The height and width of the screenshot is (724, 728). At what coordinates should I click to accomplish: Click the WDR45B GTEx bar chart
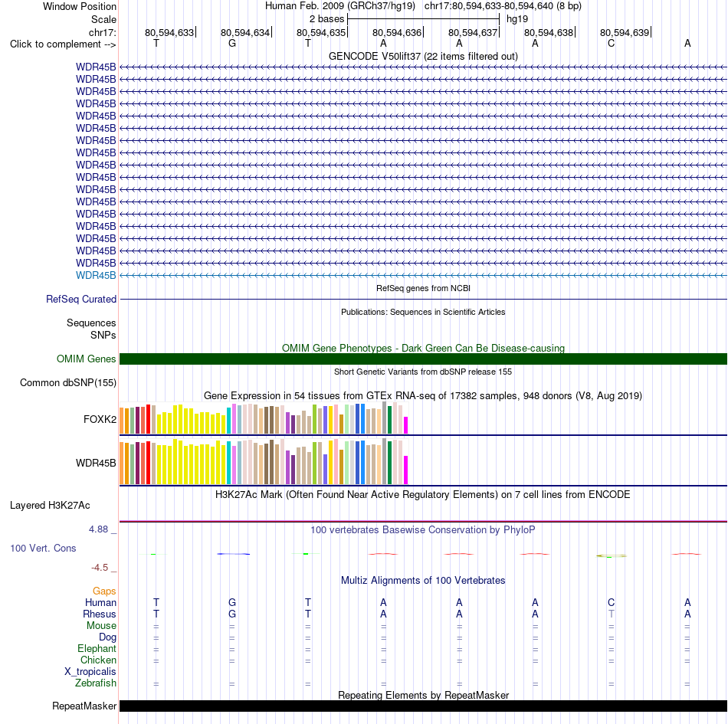click(264, 461)
